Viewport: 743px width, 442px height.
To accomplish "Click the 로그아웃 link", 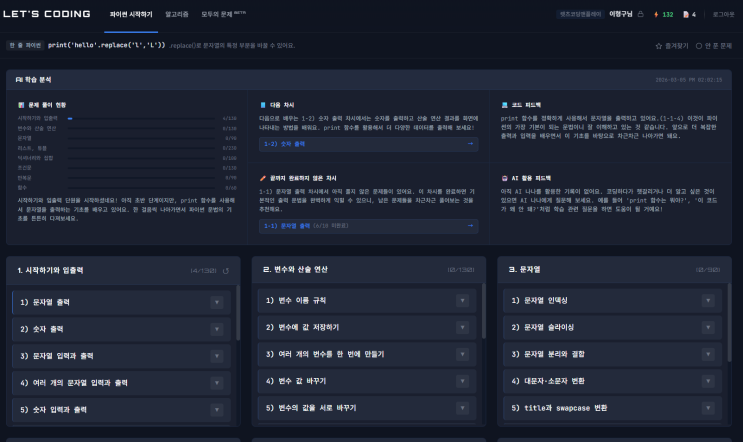I will coord(723,15).
